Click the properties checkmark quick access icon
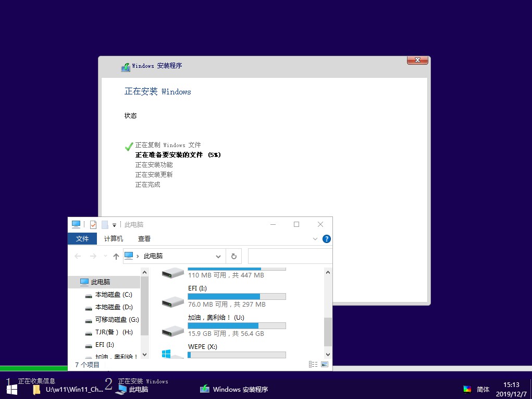532x399 pixels. tap(93, 225)
